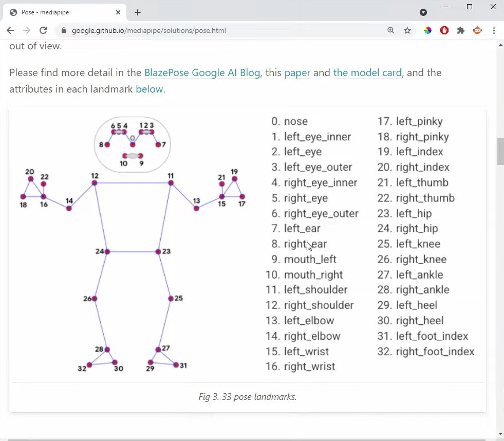The image size is (504, 441).
Task: View site security lock info
Action: 64,30
